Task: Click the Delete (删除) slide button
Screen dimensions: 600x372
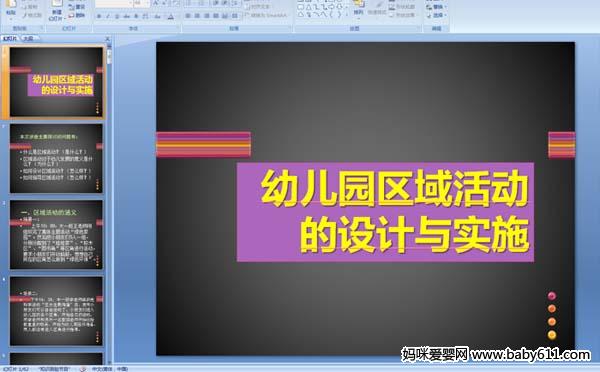Action: point(77,15)
